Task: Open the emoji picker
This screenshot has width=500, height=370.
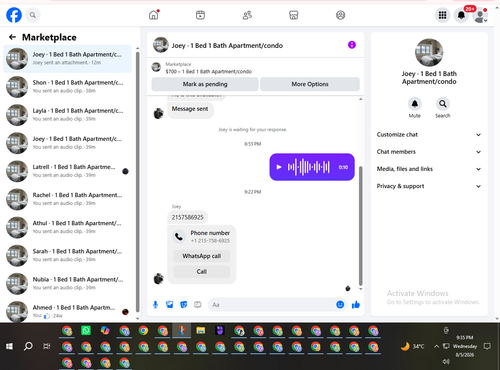Action: pyautogui.click(x=340, y=305)
